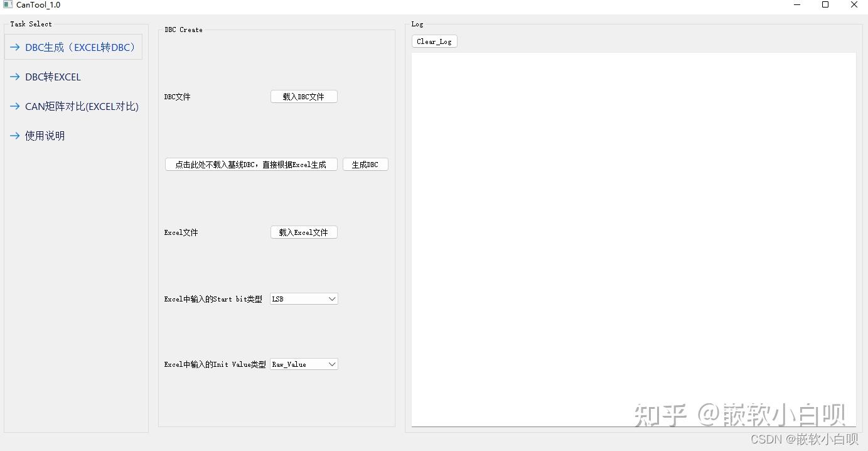Switch to CAN矩阵对比(EXCEL对比) comparison mode
The height and width of the screenshot is (451, 868).
click(82, 106)
